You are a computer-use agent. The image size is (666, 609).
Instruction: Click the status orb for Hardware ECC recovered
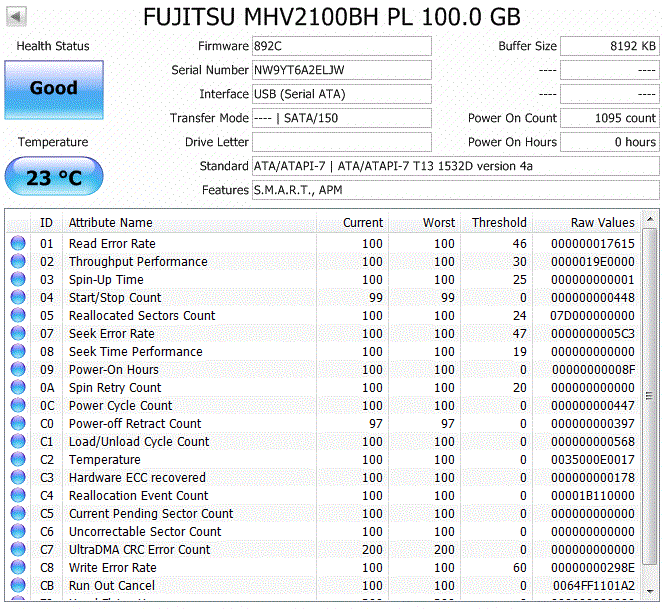pos(18,477)
